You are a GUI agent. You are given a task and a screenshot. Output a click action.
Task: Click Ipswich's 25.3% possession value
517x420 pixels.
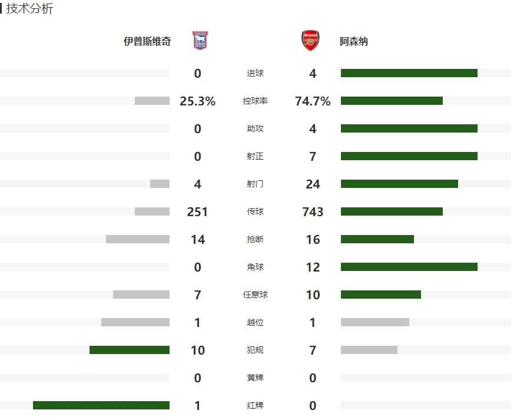(197, 101)
